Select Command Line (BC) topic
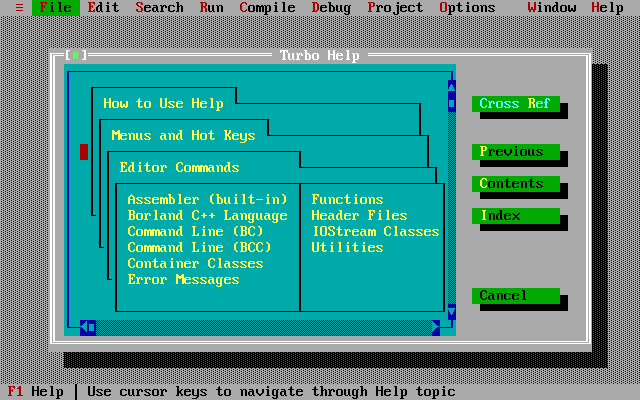The width and height of the screenshot is (640, 400). pyautogui.click(x=195, y=231)
